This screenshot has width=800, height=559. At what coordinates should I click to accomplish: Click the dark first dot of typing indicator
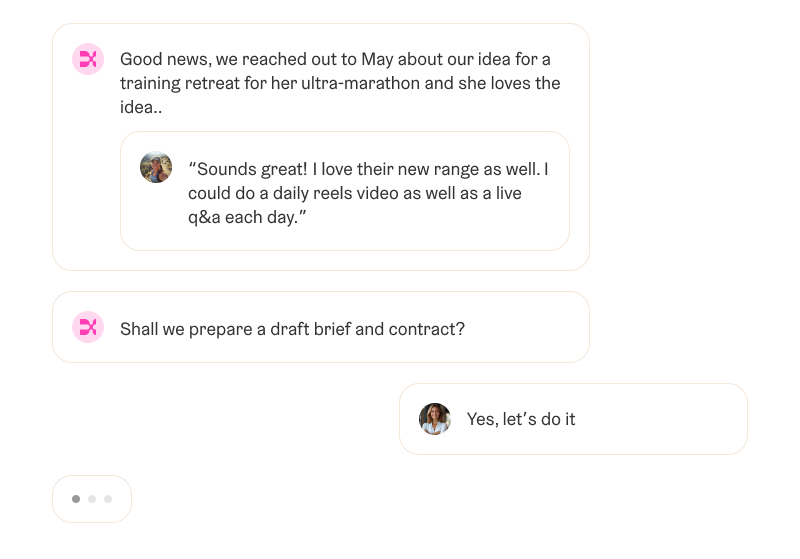coord(76,498)
